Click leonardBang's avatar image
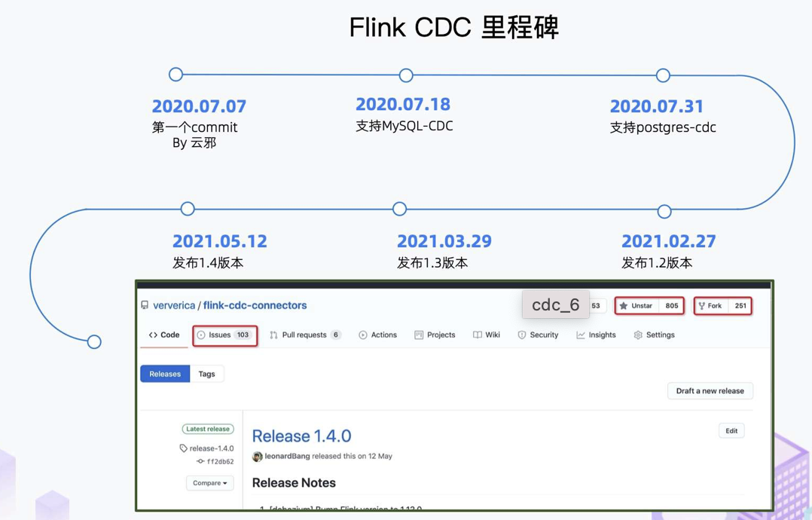812x520 pixels. click(258, 456)
